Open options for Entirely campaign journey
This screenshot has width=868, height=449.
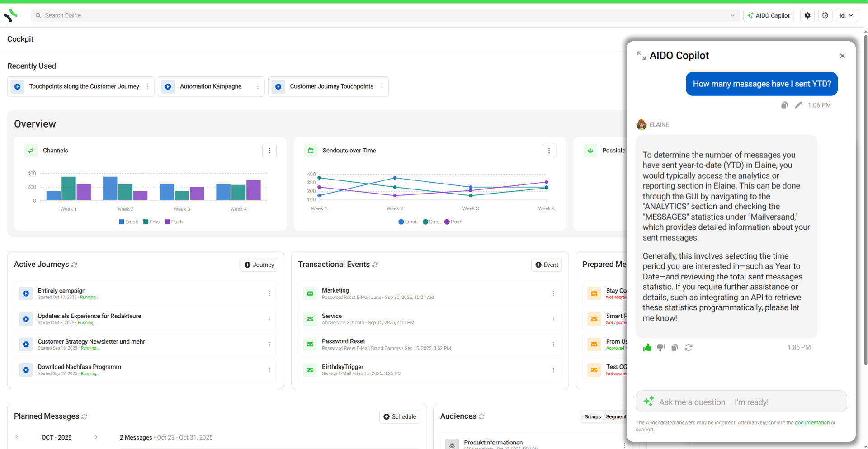pos(269,293)
